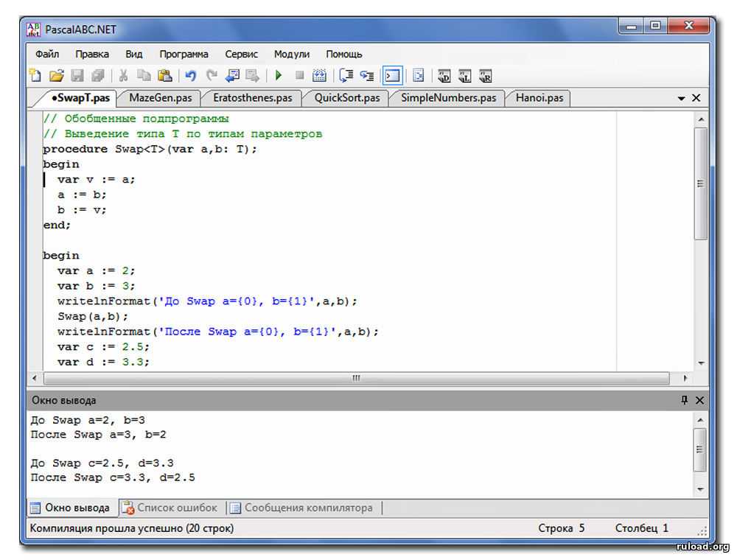Click status text 'Компиляция прошла успешно'

pyautogui.click(x=108, y=528)
